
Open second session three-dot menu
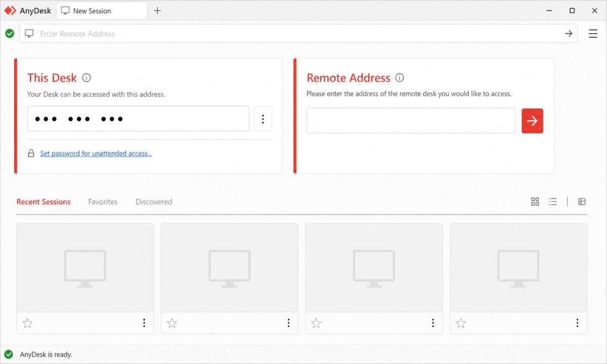click(x=289, y=323)
